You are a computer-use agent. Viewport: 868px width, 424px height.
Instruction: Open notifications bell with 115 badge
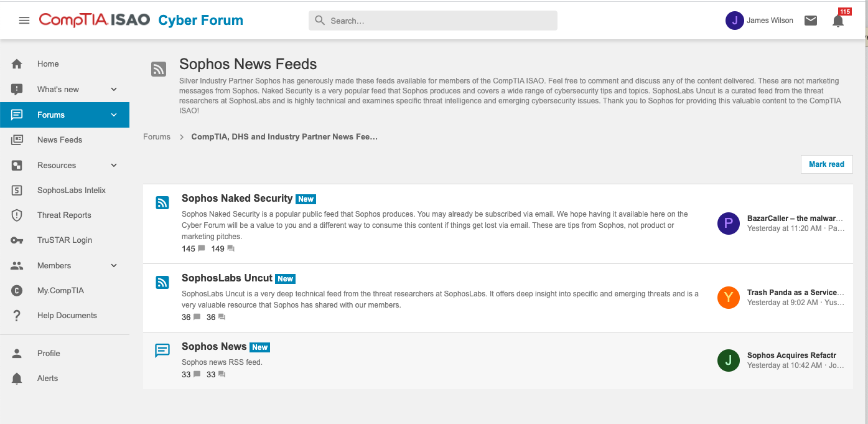click(x=838, y=21)
